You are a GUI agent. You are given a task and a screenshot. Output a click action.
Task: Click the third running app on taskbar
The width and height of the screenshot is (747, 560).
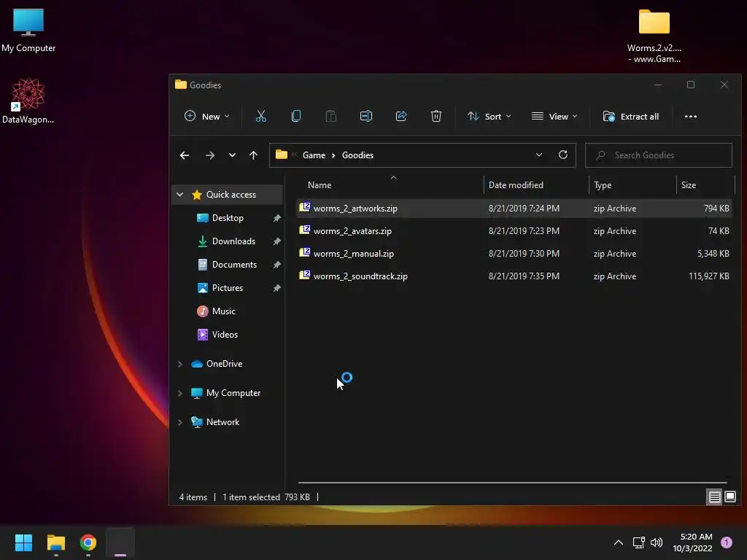120,542
